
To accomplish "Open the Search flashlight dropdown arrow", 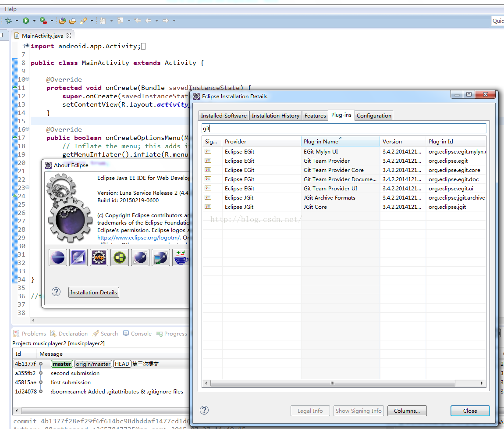I will tap(92, 21).
